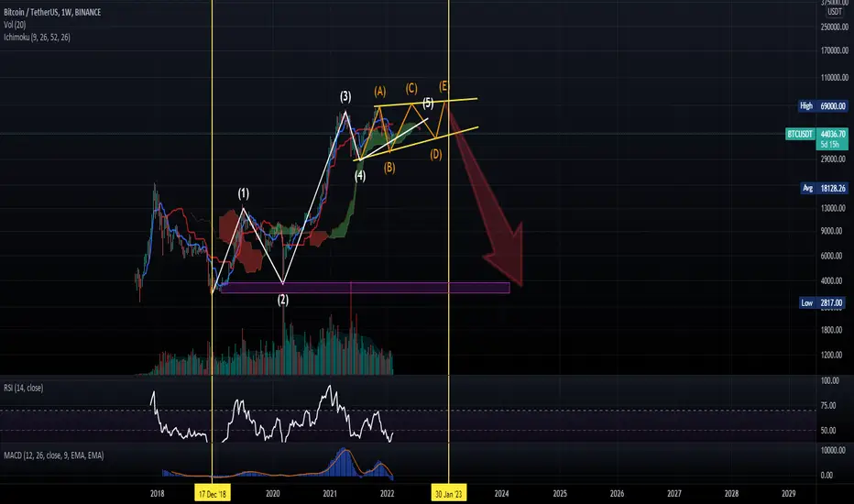Click the 2020 label on time axis

273,494
